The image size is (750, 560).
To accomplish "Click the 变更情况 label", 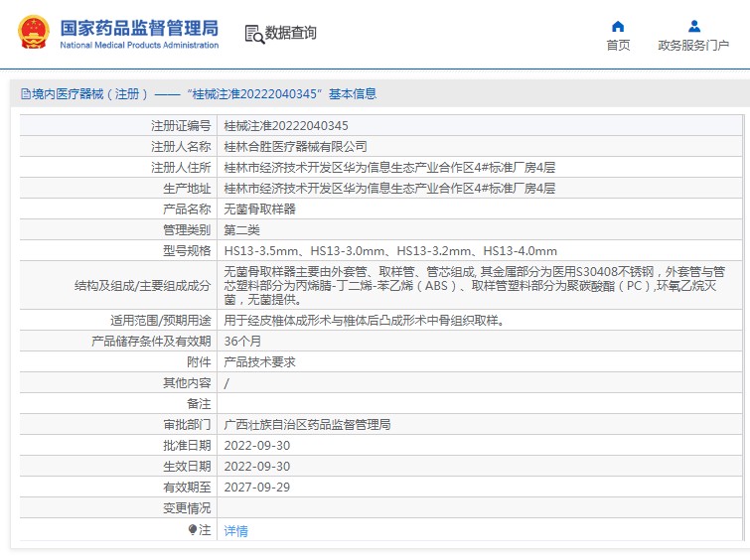I will [x=187, y=508].
